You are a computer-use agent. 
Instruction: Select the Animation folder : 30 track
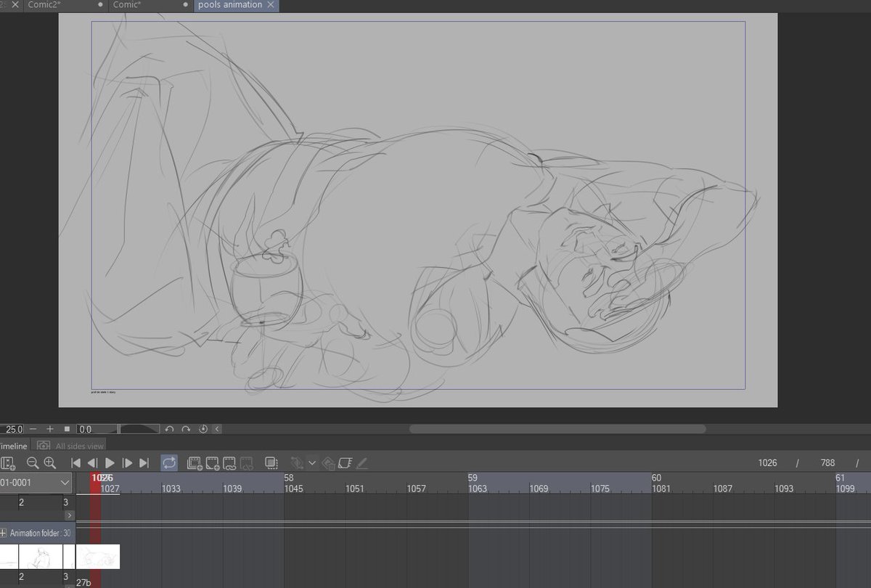[37, 533]
